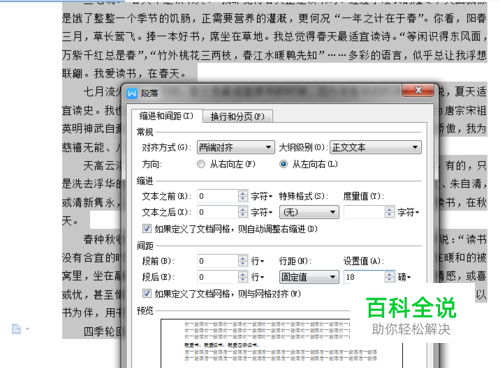Click the 度量值 spinner arrows
The image size is (500, 368).
point(390,212)
